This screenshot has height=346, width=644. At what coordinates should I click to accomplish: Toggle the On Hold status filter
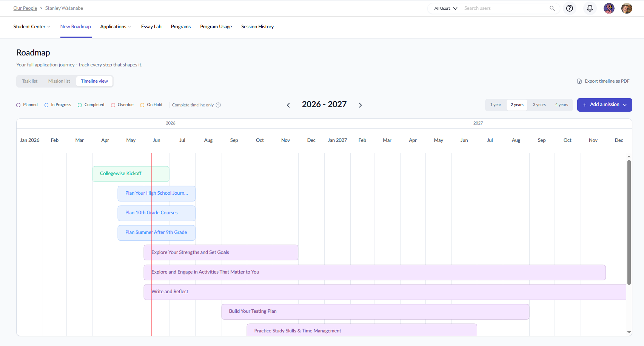coord(151,105)
